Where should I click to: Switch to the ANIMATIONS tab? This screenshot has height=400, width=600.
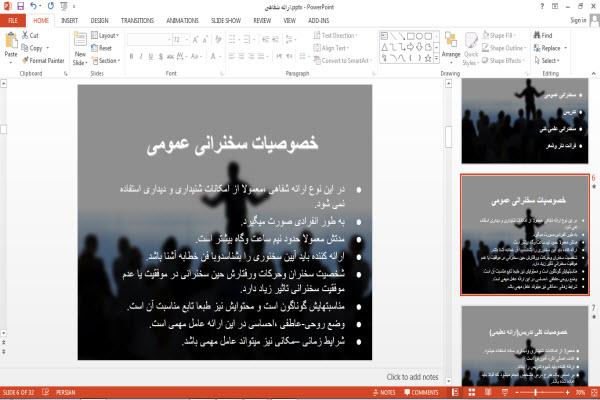coord(183,20)
